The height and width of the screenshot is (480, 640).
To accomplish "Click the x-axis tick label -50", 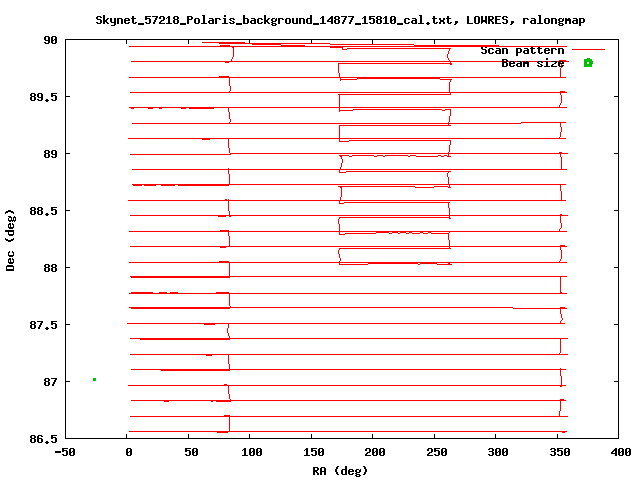I will pyautogui.click(x=65, y=452).
